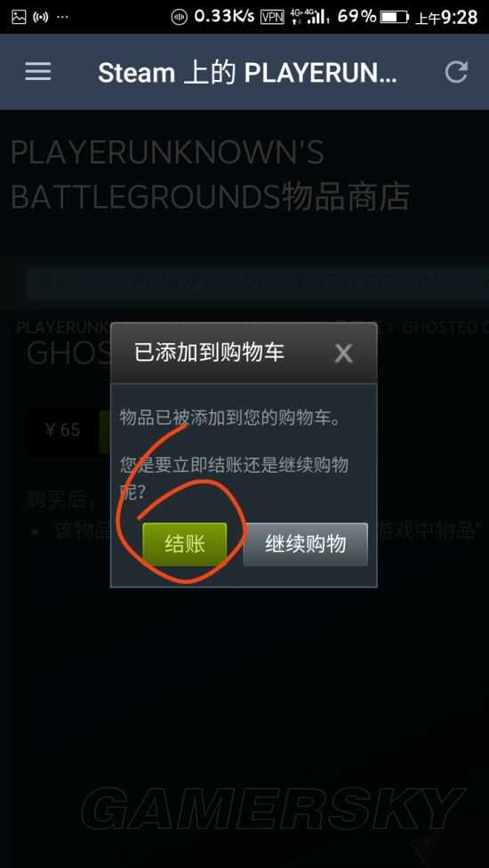The image size is (489, 868).
Task: Tap the dimmed BATTLEGROUNDS物品商店 heading
Action: click(x=211, y=196)
